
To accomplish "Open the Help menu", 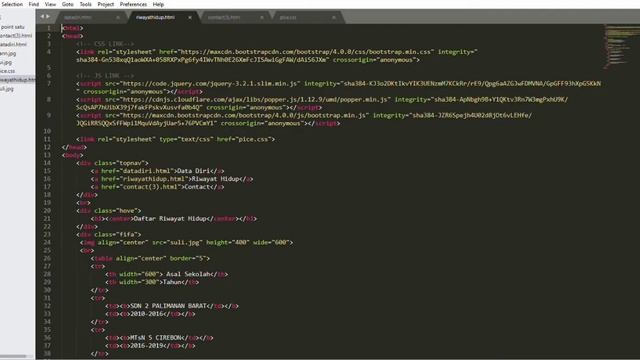I will 158,4.
